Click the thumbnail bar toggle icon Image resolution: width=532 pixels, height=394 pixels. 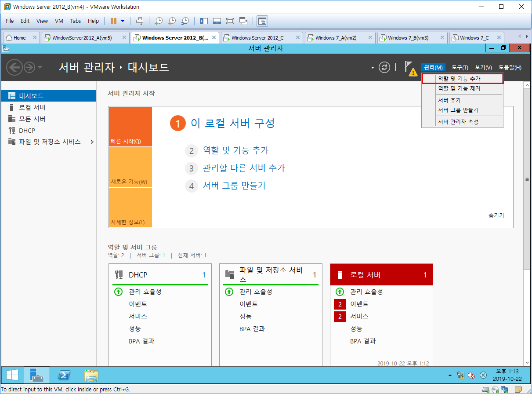(x=217, y=21)
